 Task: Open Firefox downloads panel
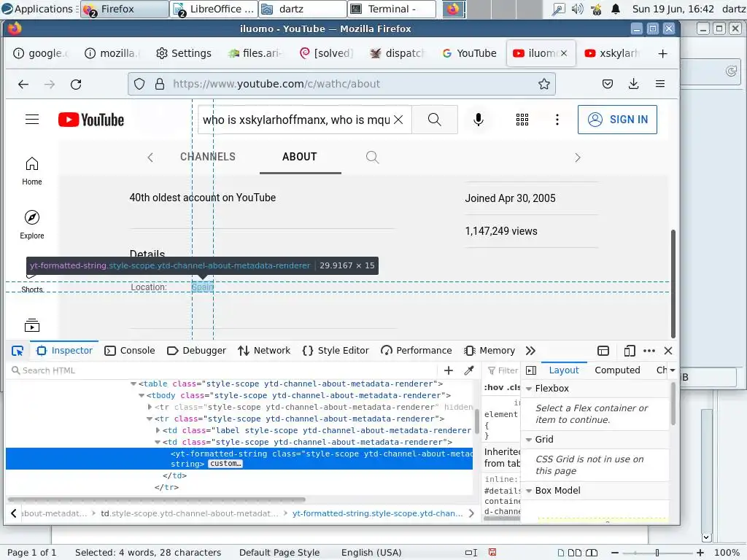click(634, 85)
